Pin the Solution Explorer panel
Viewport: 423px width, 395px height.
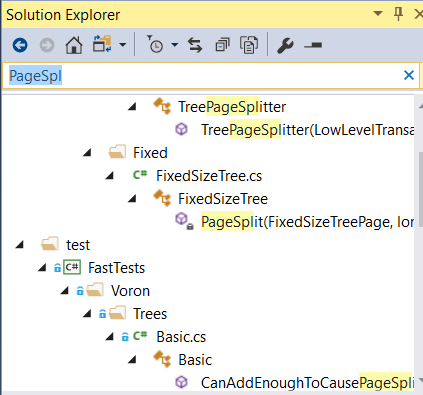pyautogui.click(x=398, y=14)
